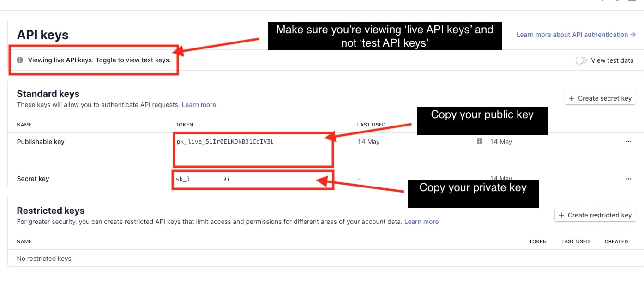The height and width of the screenshot is (289, 644).
Task: Open 'Learn more about API authentication' link
Action: (576, 35)
